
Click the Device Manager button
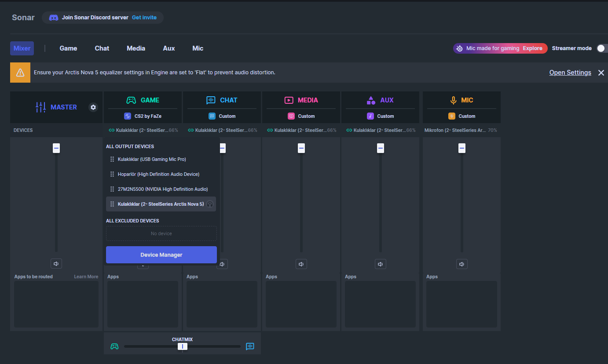161,255
